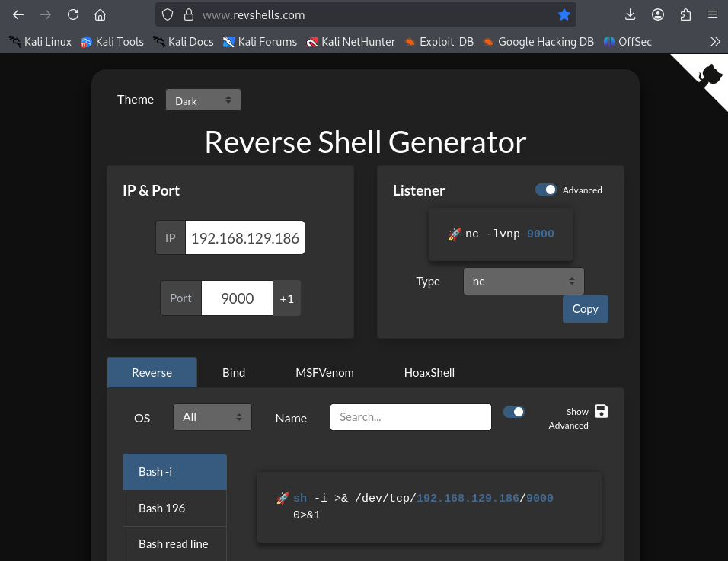Open the Kali Linux bookmark
Screen dimensions: 728x561
pyautogui.click(x=41, y=42)
